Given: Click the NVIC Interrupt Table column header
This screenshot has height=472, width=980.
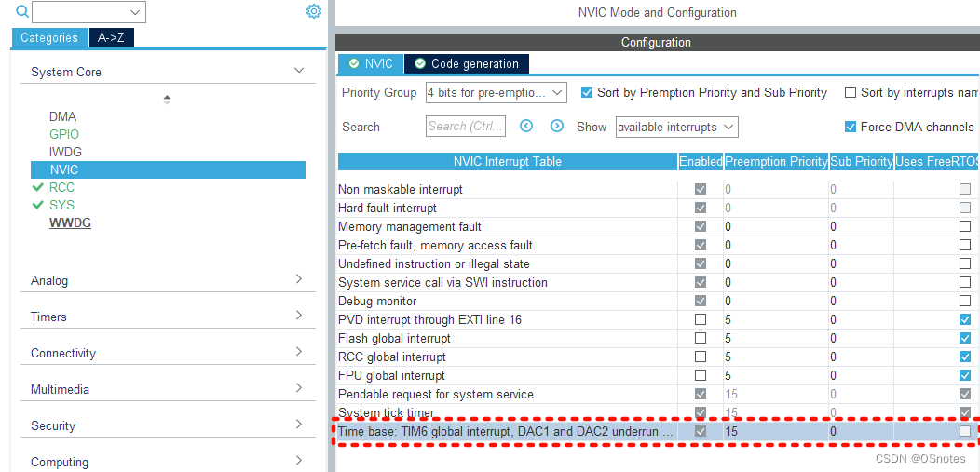Looking at the screenshot, I should point(508,161).
